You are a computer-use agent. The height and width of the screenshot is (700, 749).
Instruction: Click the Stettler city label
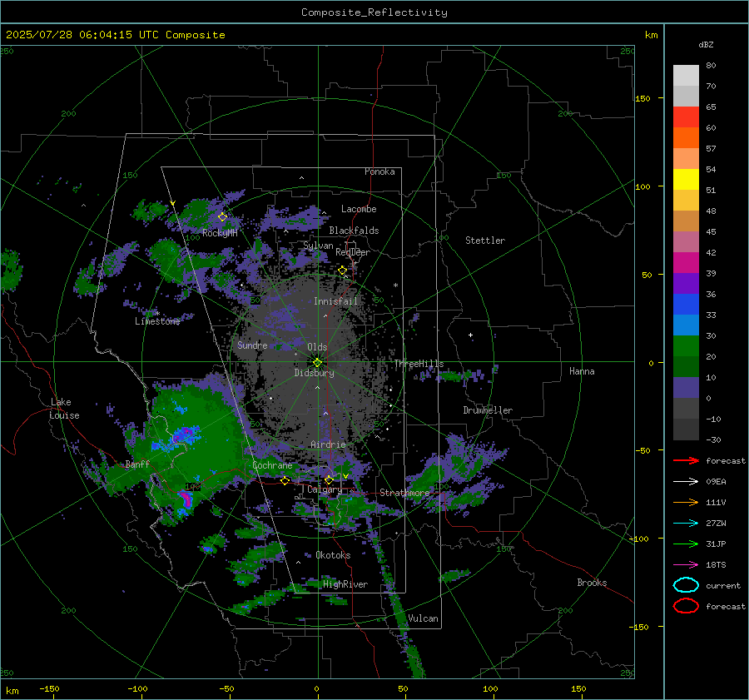click(x=485, y=241)
